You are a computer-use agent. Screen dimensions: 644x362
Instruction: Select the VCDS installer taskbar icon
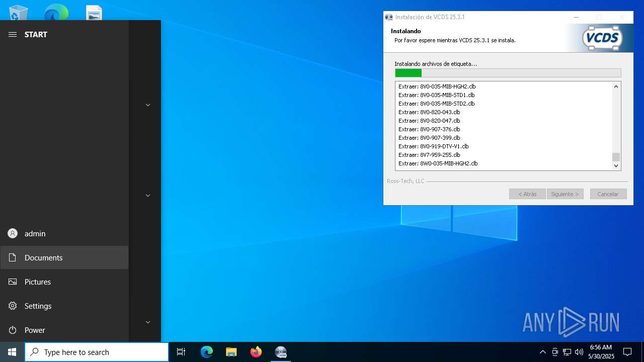[281, 352]
